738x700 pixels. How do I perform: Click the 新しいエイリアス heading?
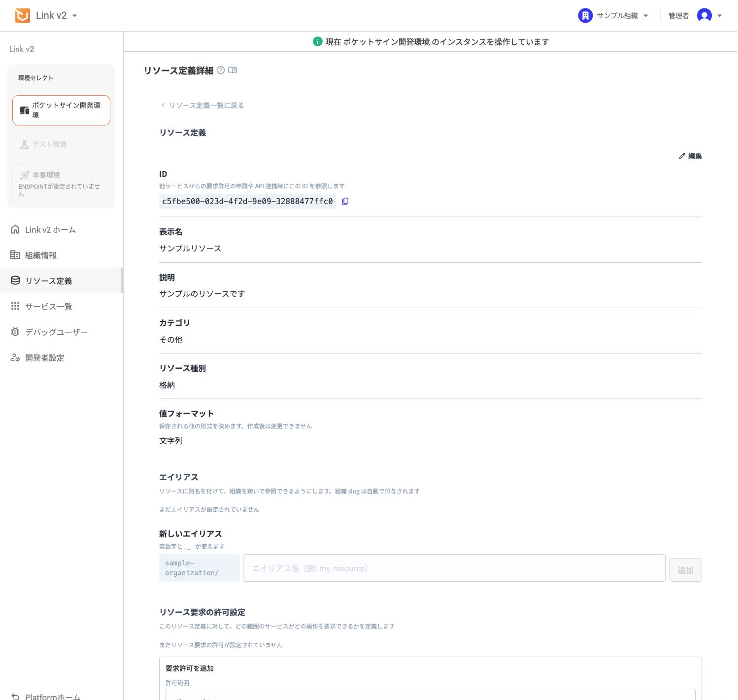pos(191,534)
